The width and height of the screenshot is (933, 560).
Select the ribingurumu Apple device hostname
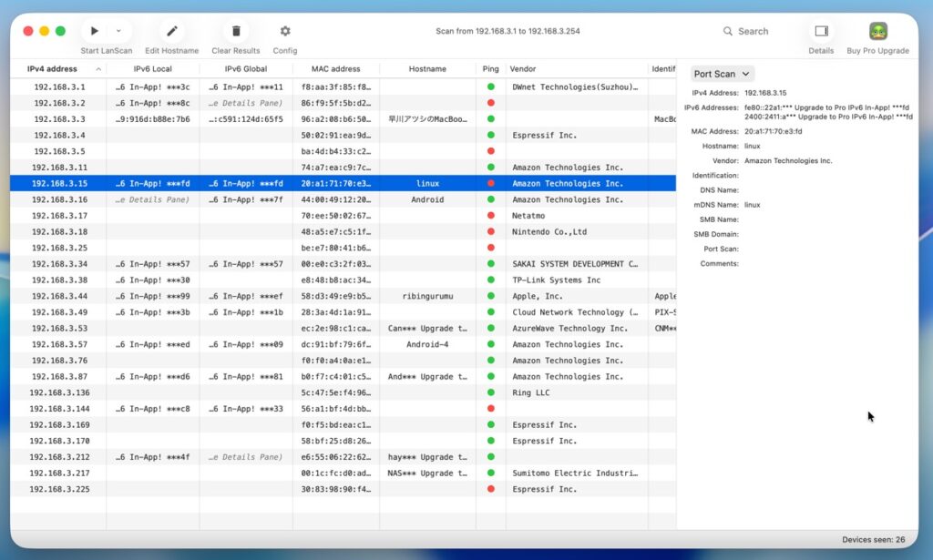(427, 296)
